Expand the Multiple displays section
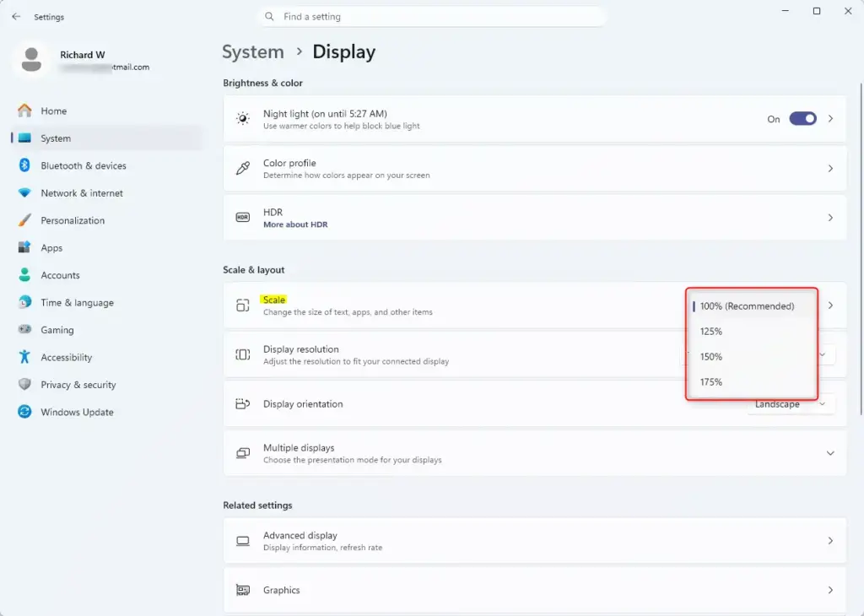 pyautogui.click(x=830, y=453)
